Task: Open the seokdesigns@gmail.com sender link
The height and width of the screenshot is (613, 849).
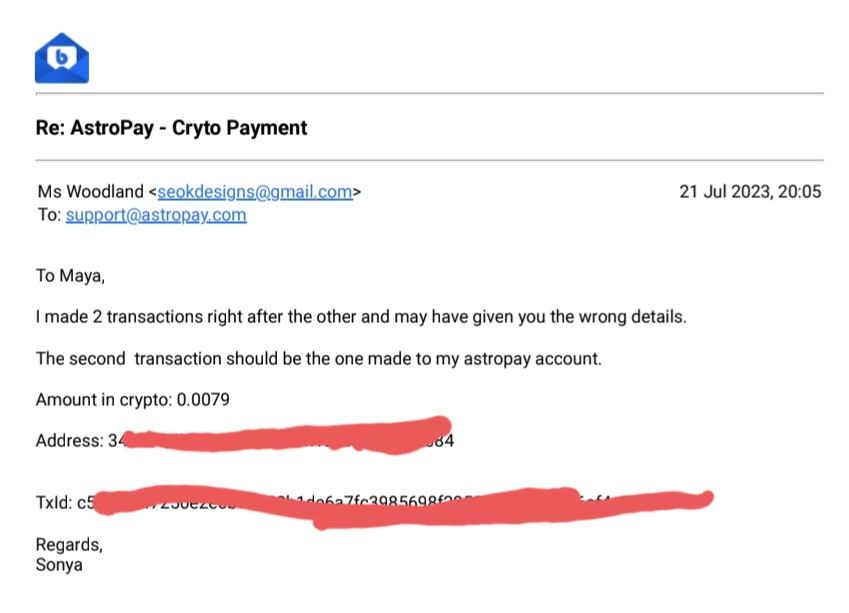Action: 255,192
